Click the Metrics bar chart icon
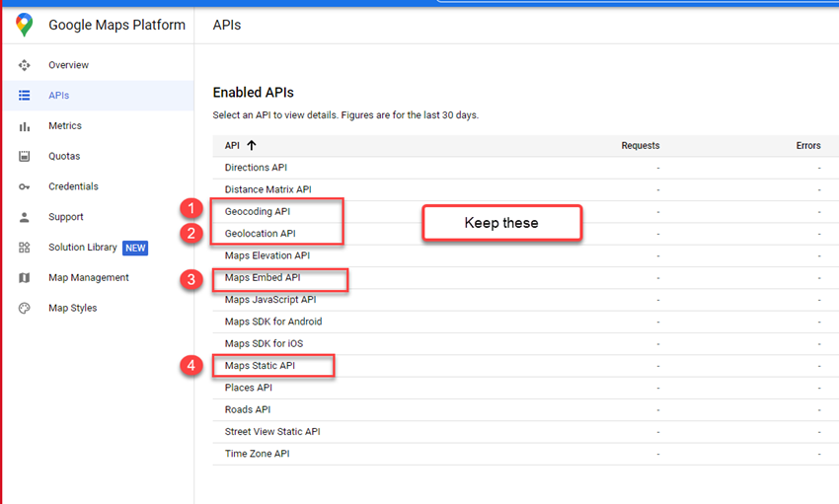839x504 pixels. [x=25, y=126]
